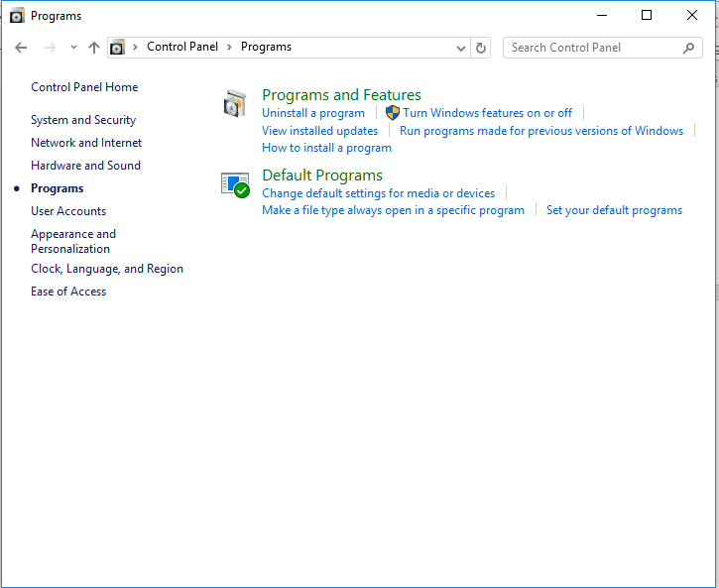Open Run programs made for previous versions of Windows

tap(541, 131)
